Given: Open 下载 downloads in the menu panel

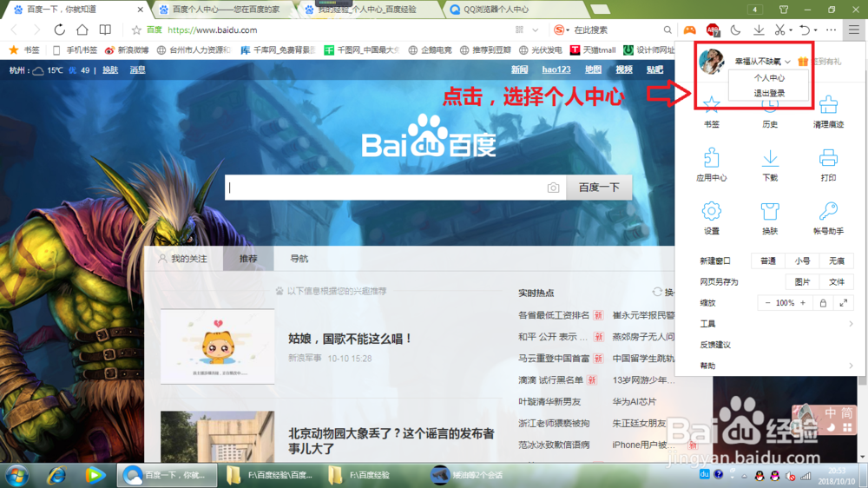Looking at the screenshot, I should [770, 164].
